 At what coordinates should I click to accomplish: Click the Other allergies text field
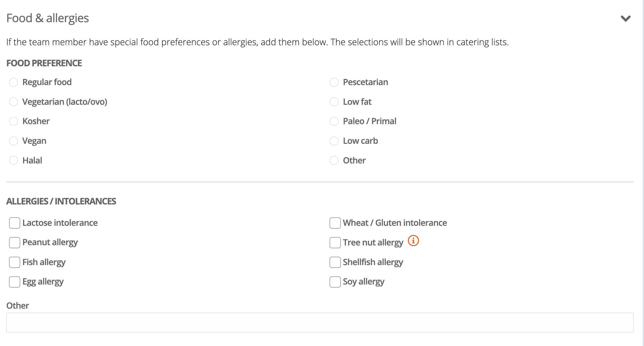(320, 323)
